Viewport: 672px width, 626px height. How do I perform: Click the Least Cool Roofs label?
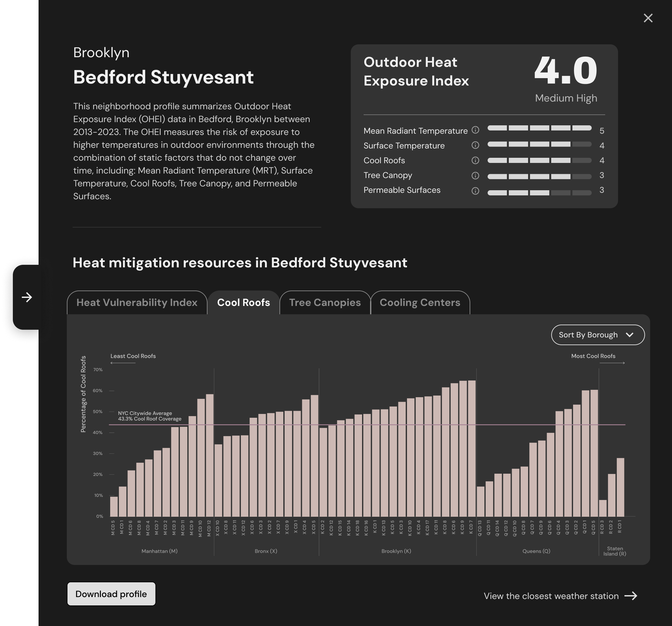coord(133,356)
